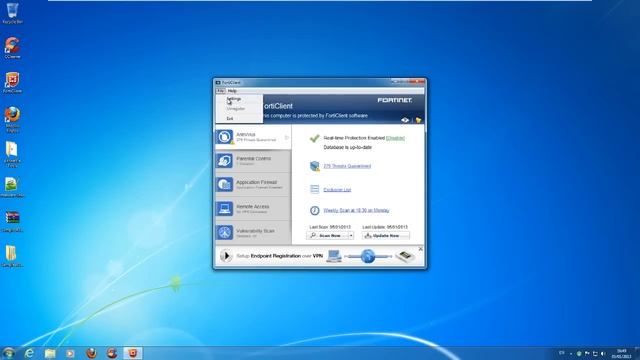Click the yellow icon beside the eye

[418, 120]
